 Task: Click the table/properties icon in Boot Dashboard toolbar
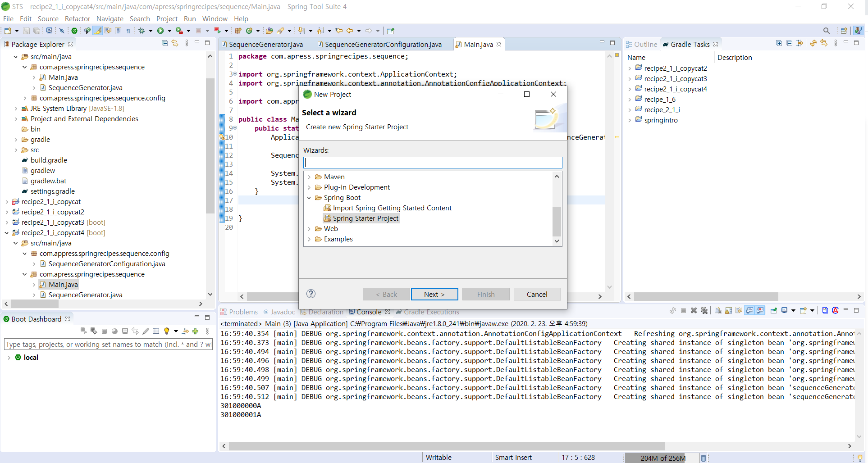(156, 331)
